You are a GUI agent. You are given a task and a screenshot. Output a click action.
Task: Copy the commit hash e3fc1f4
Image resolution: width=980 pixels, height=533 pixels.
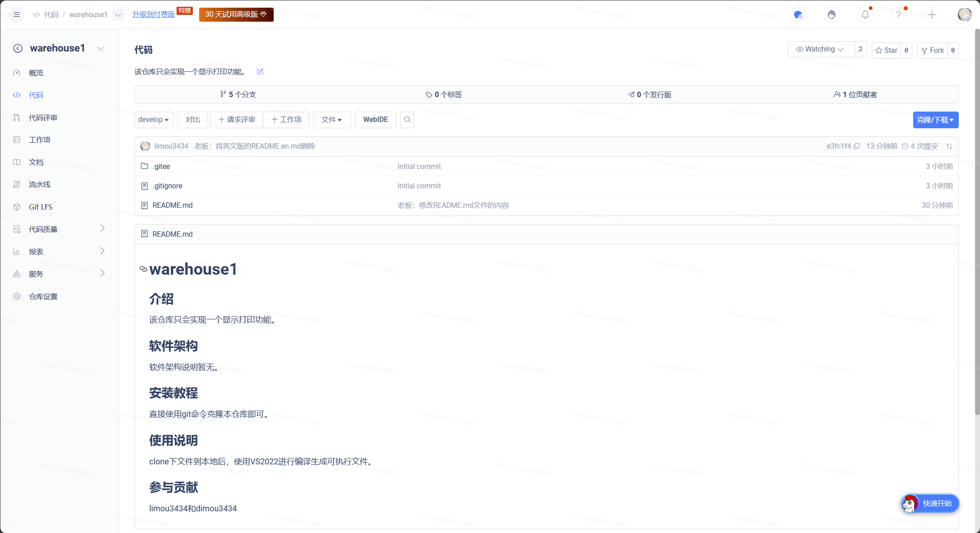(857, 146)
